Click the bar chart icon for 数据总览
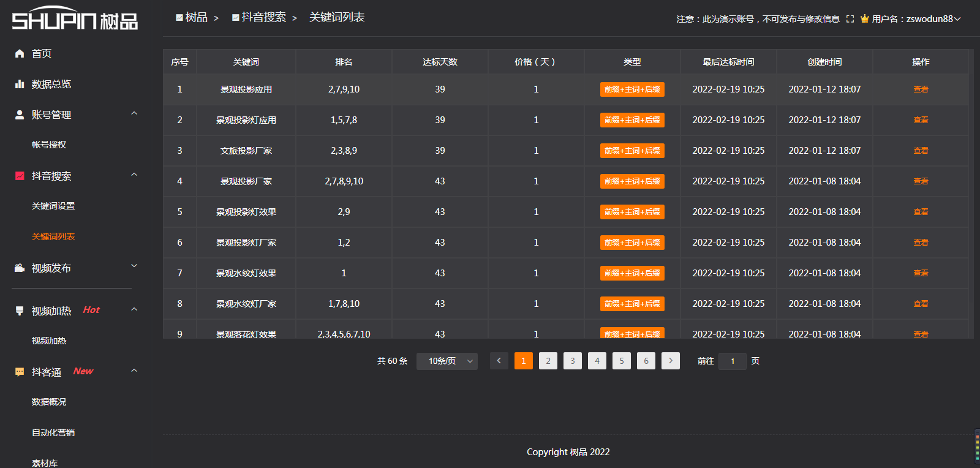 click(x=20, y=84)
